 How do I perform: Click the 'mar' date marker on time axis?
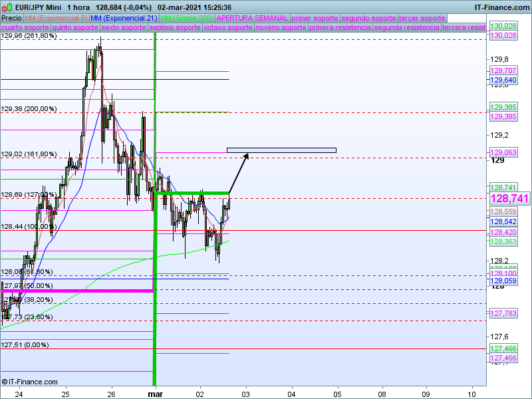pos(156,394)
